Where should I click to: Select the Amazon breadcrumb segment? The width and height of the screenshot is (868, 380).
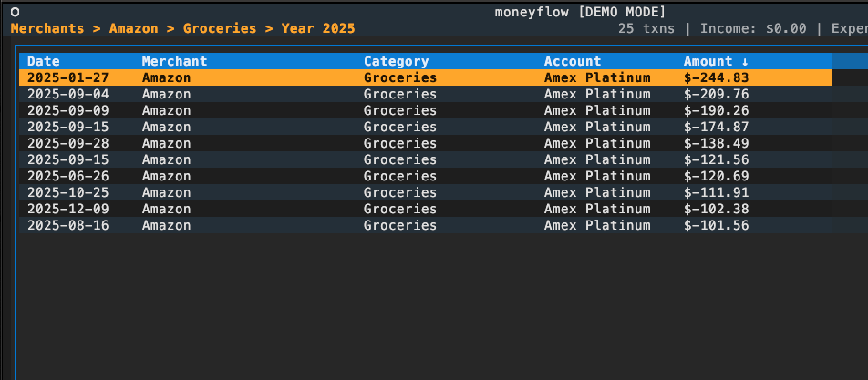click(133, 28)
